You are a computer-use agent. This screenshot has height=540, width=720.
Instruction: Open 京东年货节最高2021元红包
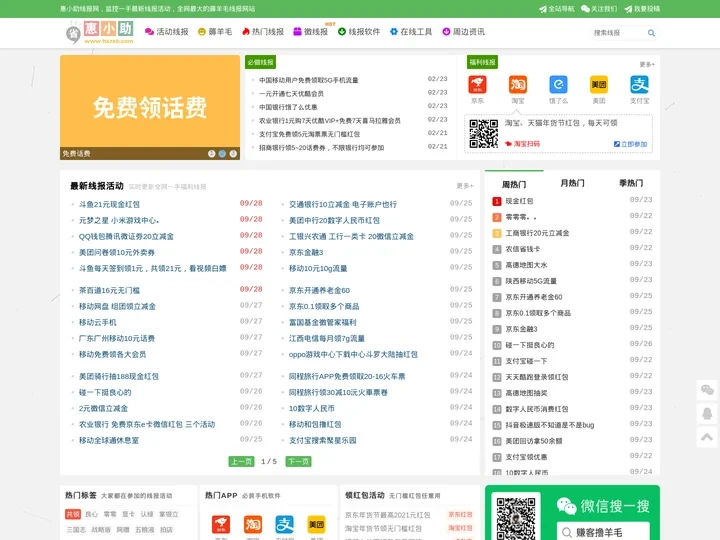pyautogui.click(x=388, y=515)
